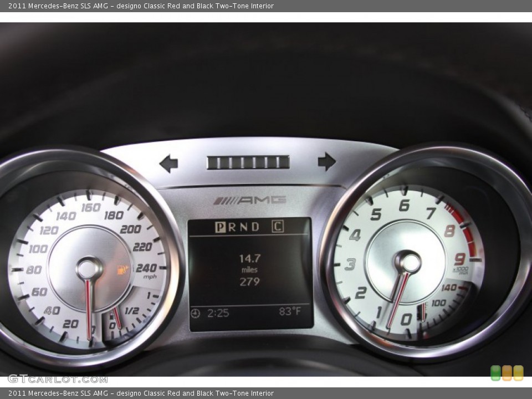Click the speedometer needle center hub
The image size is (532, 399).
[x=89, y=268]
